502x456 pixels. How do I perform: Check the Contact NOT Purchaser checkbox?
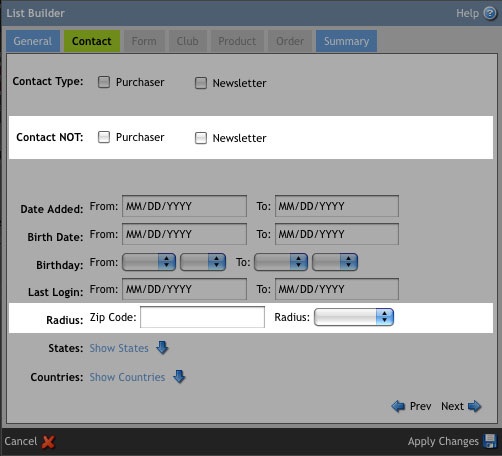pyautogui.click(x=104, y=137)
